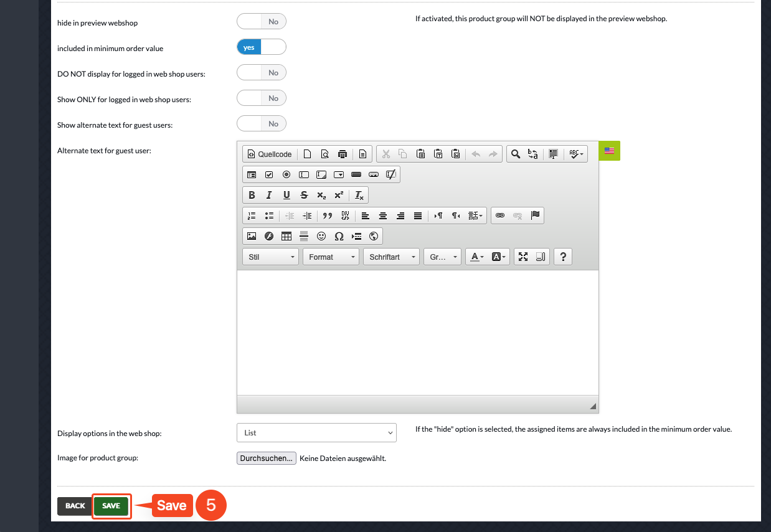Insert a form button element
This screenshot has height=532, width=771.
tap(356, 174)
